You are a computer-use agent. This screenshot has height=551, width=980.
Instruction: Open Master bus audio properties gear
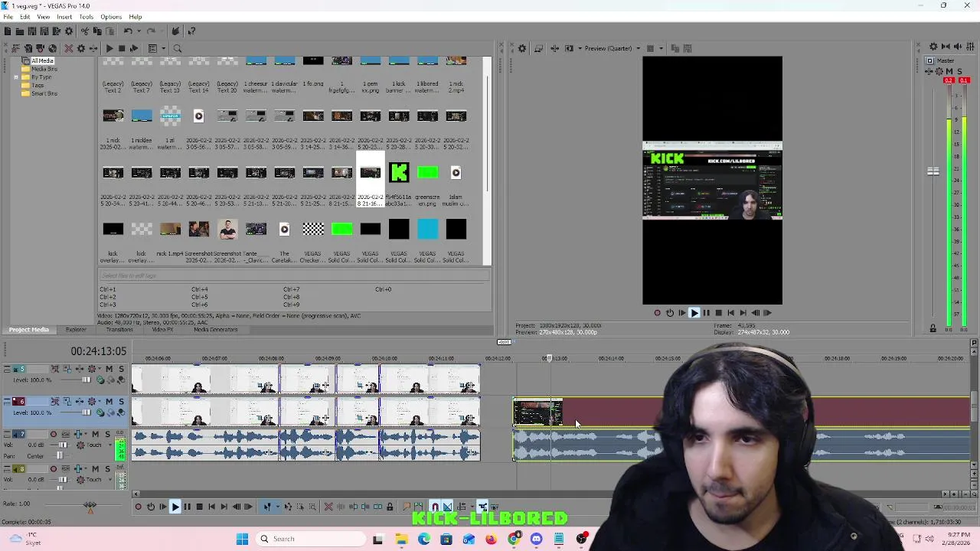[x=933, y=47]
